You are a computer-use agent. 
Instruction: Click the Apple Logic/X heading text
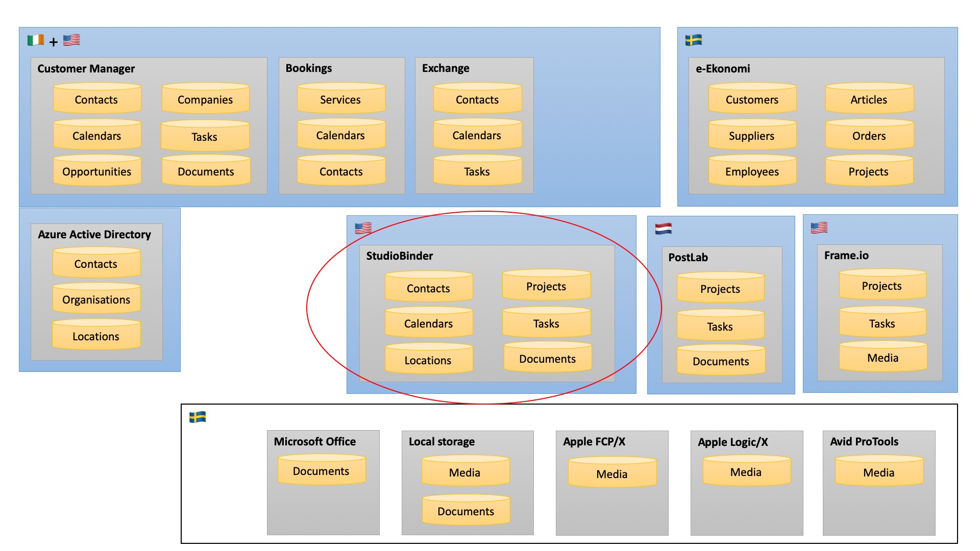click(733, 442)
